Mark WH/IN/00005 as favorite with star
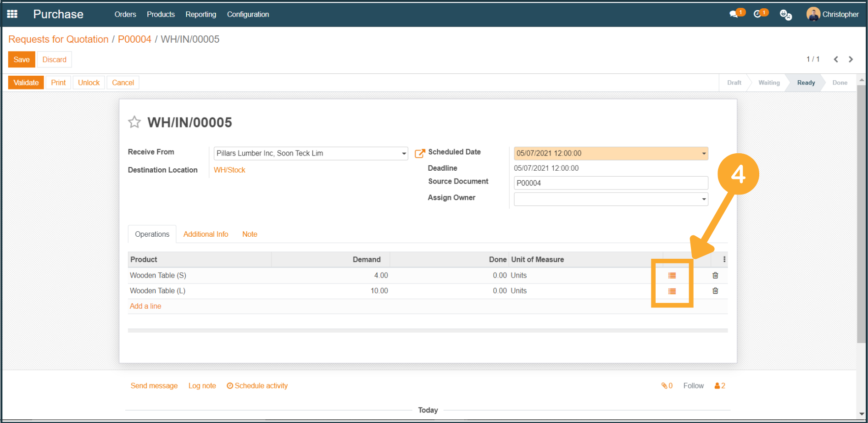 (134, 122)
